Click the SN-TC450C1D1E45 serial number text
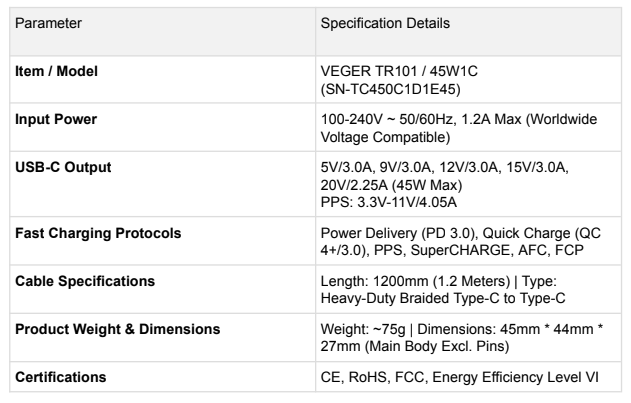The image size is (631, 403). pos(390,89)
